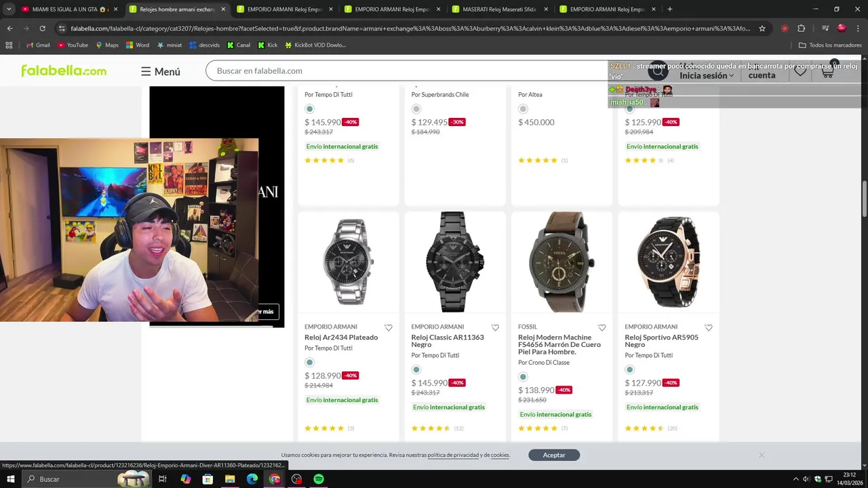Viewport: 868px width, 488px height.
Task: Open Task View in taskbar
Action: [x=163, y=479]
